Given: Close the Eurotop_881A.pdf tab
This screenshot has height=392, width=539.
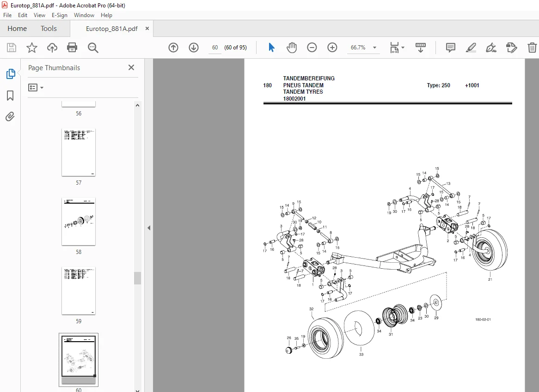Looking at the screenshot, I should [147, 29].
